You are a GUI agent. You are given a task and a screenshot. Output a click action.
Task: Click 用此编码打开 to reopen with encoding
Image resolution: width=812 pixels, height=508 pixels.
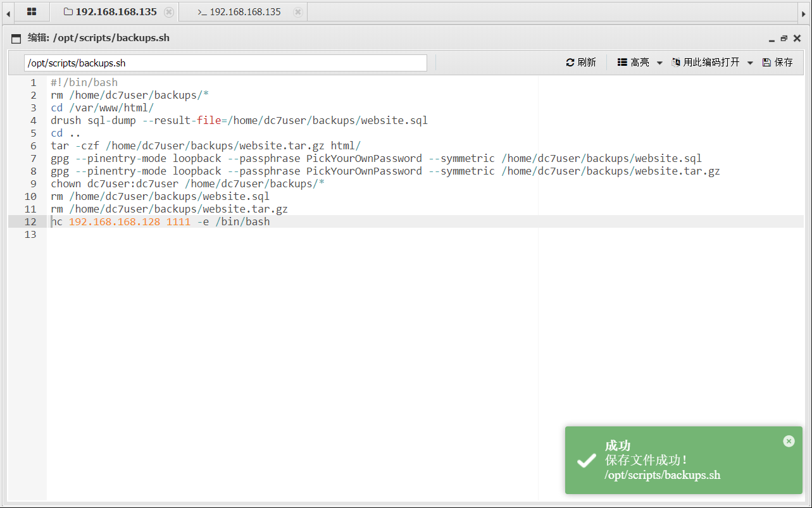pyautogui.click(x=706, y=63)
